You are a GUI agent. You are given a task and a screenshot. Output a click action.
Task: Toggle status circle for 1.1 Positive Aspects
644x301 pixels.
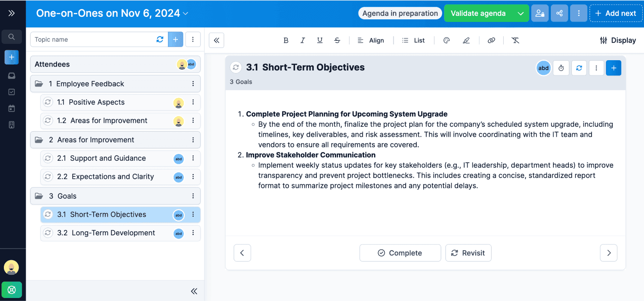click(x=48, y=102)
